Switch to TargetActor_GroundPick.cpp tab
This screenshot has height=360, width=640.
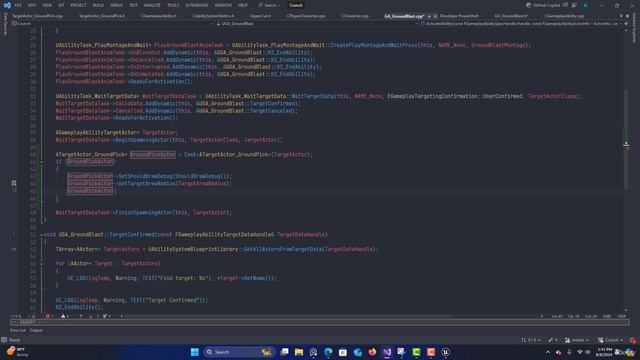pos(37,16)
